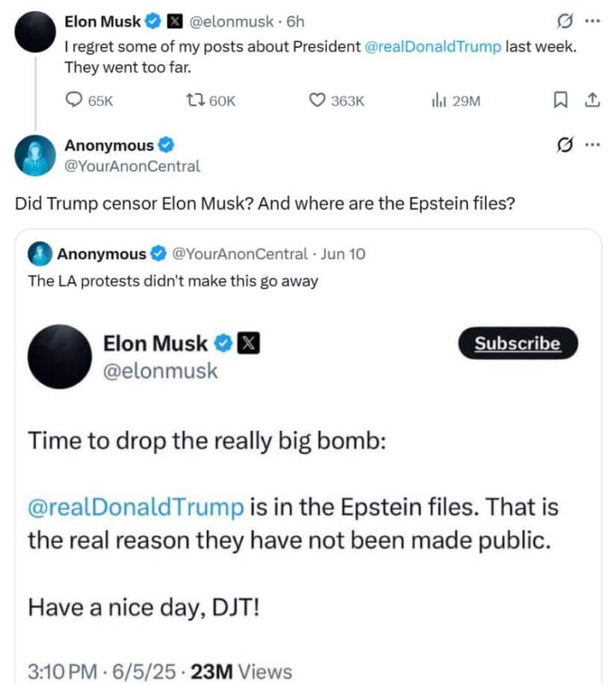
Task: Click Grok icon on Anonymous post
Action: [x=563, y=145]
